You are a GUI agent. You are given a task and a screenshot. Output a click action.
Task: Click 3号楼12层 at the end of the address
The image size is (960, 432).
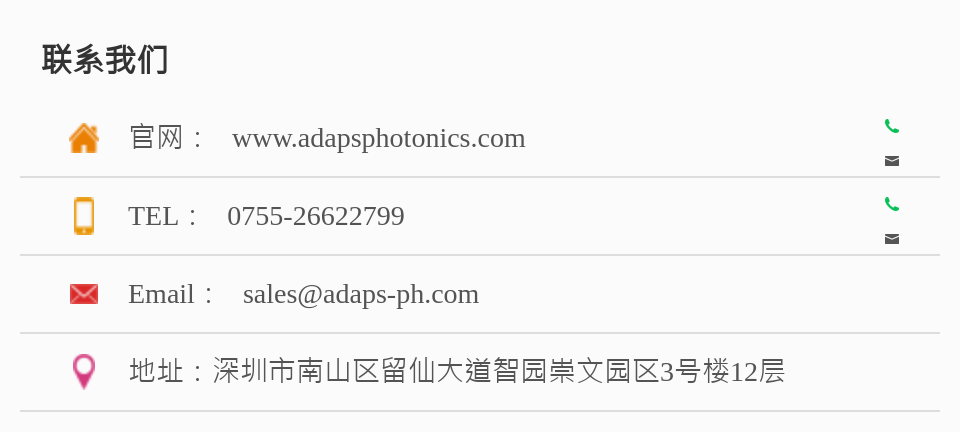(x=722, y=371)
